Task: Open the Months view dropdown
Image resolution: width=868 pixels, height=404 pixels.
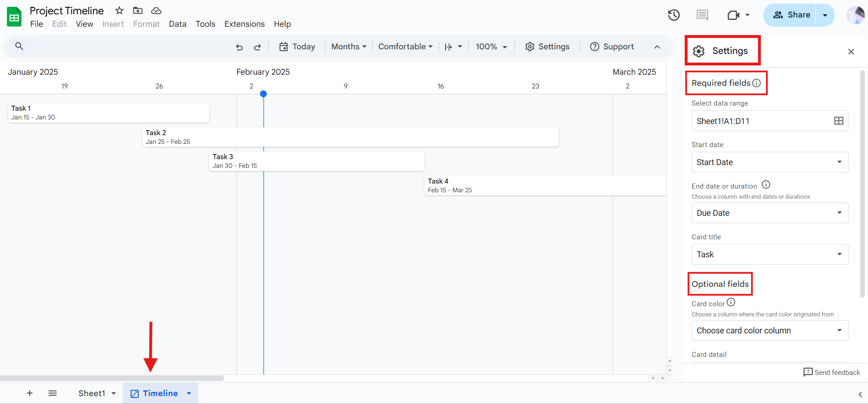Action: 349,47
